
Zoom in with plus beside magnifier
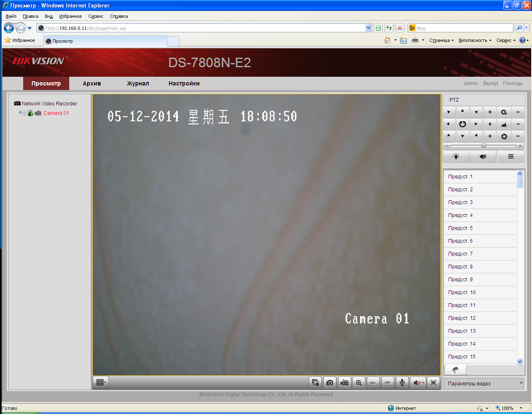490,112
